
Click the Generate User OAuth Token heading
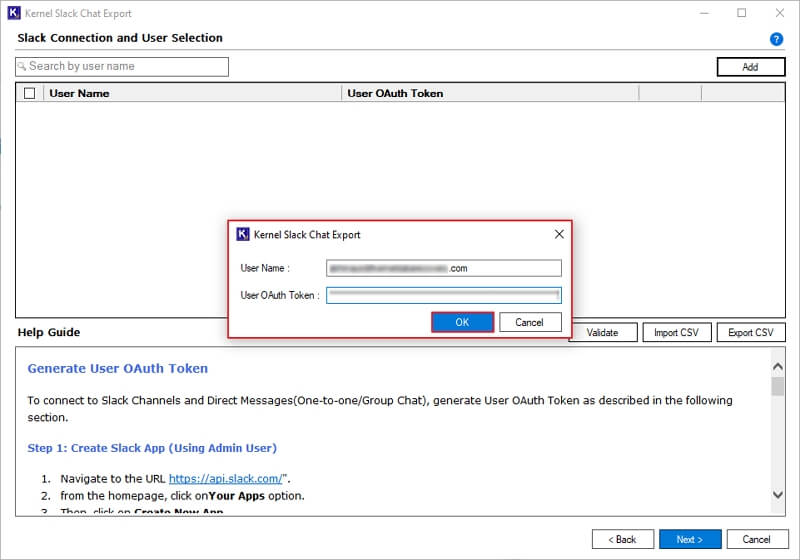pos(118,368)
